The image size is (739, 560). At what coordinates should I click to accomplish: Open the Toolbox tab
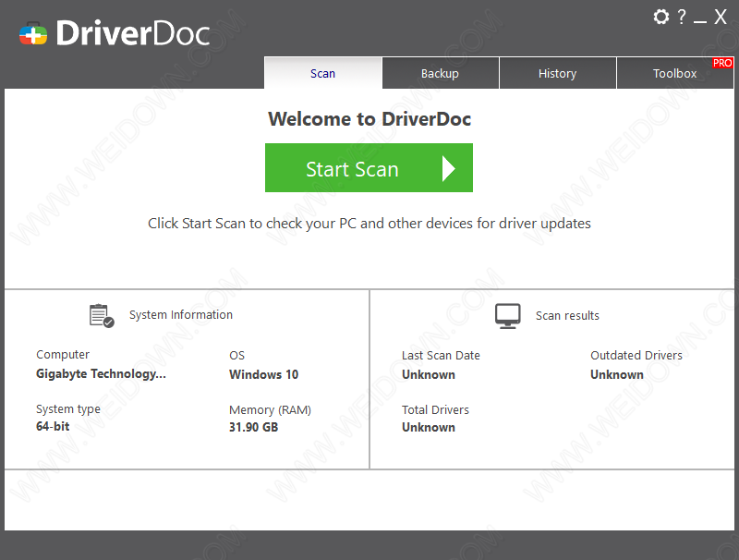[675, 73]
